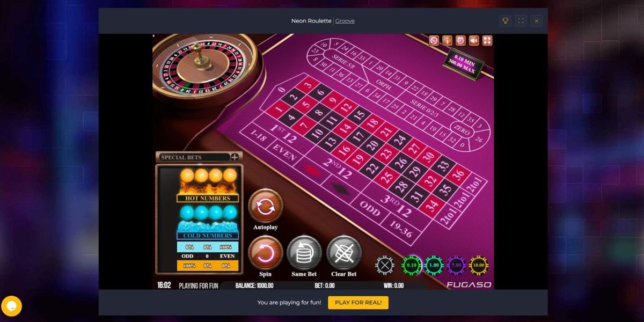This screenshot has width=644, height=322.
Task: Choose the 1.00 chip
Action: (434, 265)
